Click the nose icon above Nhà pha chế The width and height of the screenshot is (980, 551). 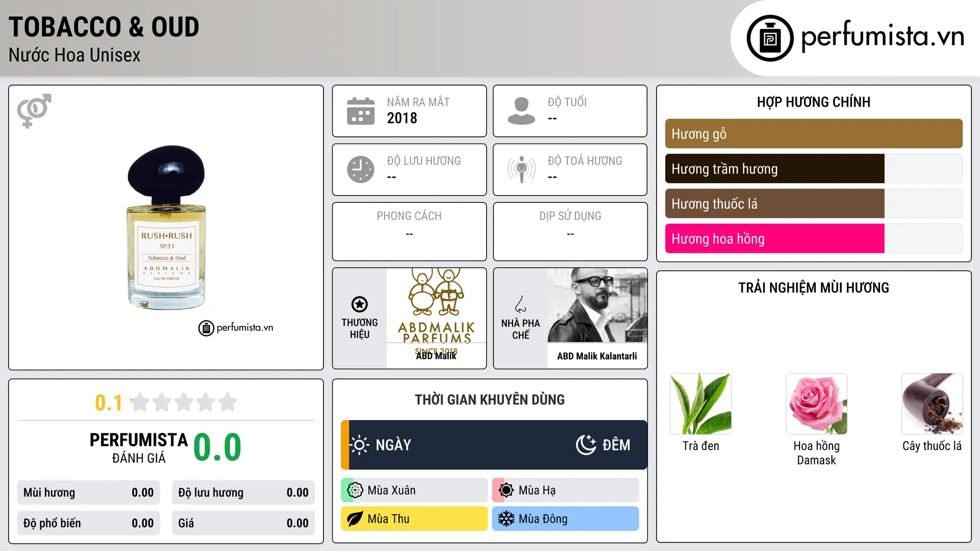click(521, 304)
